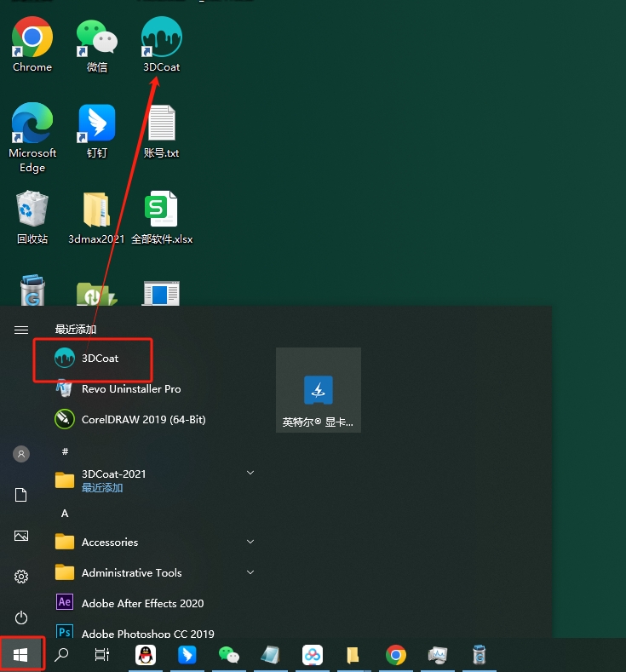Open Pictures from the Start sidebar

tap(21, 536)
